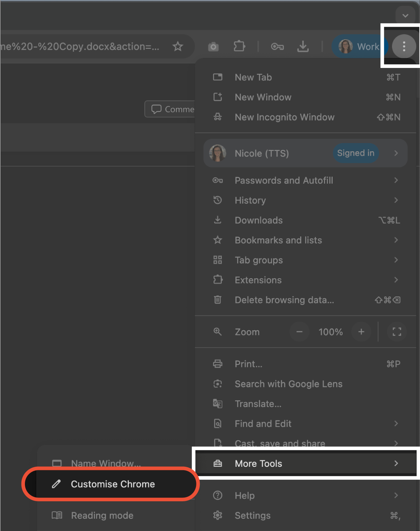Open the three-dot Chrome menu button

point(404,46)
